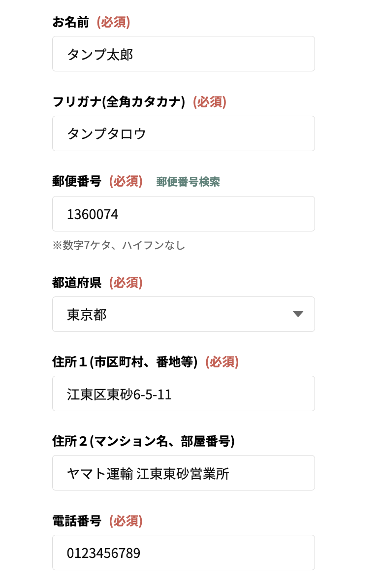Click the 郵便番号検索 postal code search link
The image size is (379, 588).
click(188, 182)
